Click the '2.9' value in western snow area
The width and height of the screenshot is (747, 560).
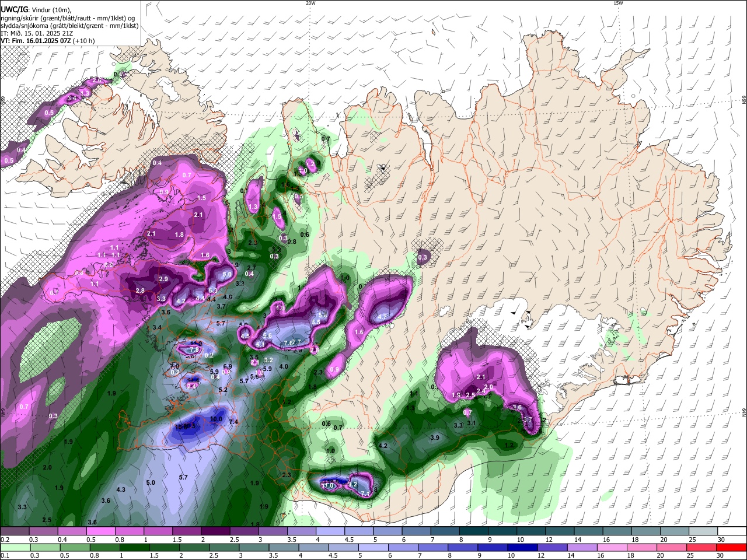point(163,279)
